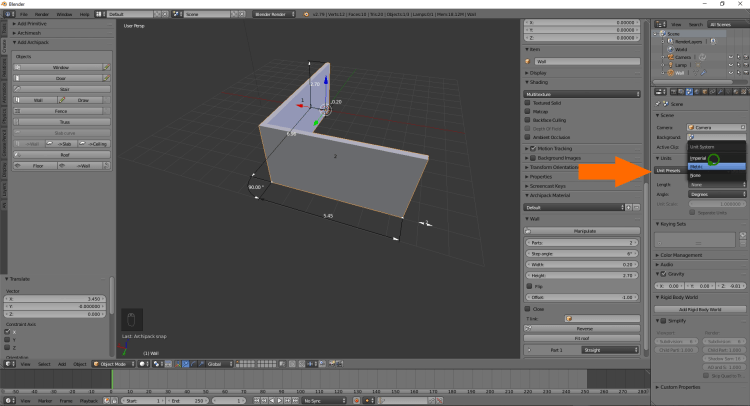Image resolution: width=750 pixels, height=406 pixels.
Task: Open the Multitexture shading dropdown
Action: point(581,94)
